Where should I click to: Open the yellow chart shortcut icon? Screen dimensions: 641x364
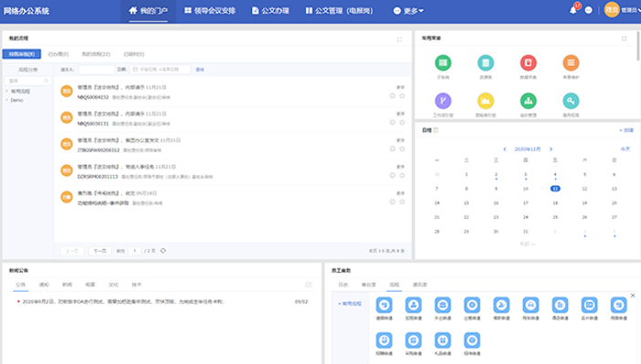[486, 101]
